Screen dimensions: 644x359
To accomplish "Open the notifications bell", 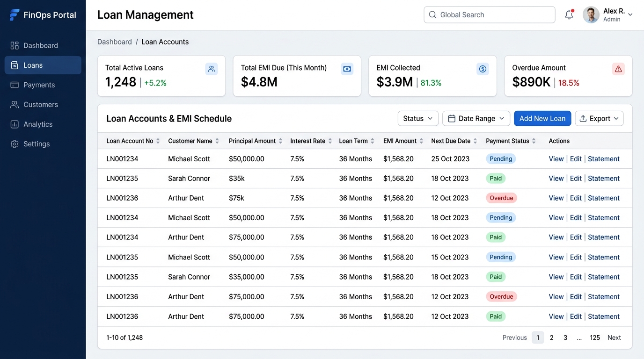I will click(x=569, y=14).
